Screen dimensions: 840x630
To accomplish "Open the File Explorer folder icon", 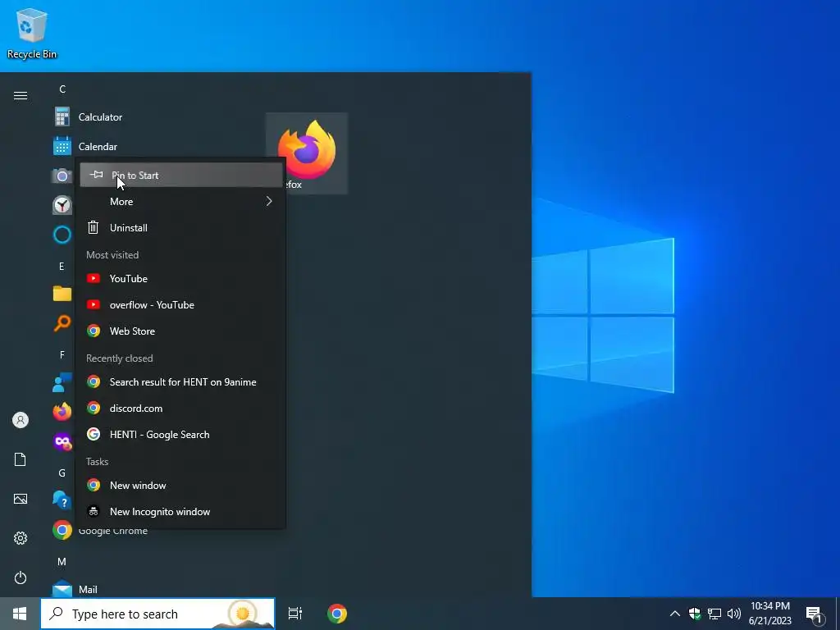I will [x=62, y=293].
